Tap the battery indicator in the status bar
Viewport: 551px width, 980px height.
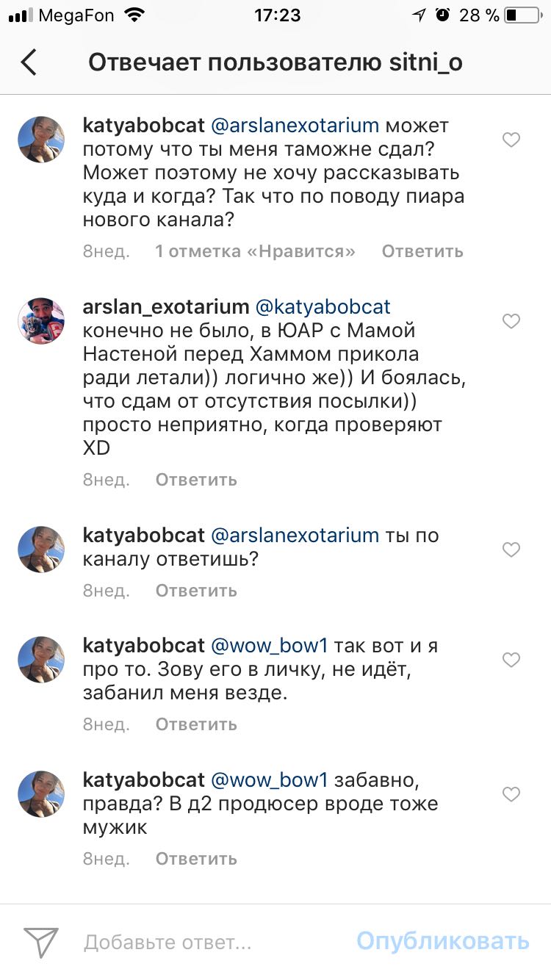(x=522, y=15)
